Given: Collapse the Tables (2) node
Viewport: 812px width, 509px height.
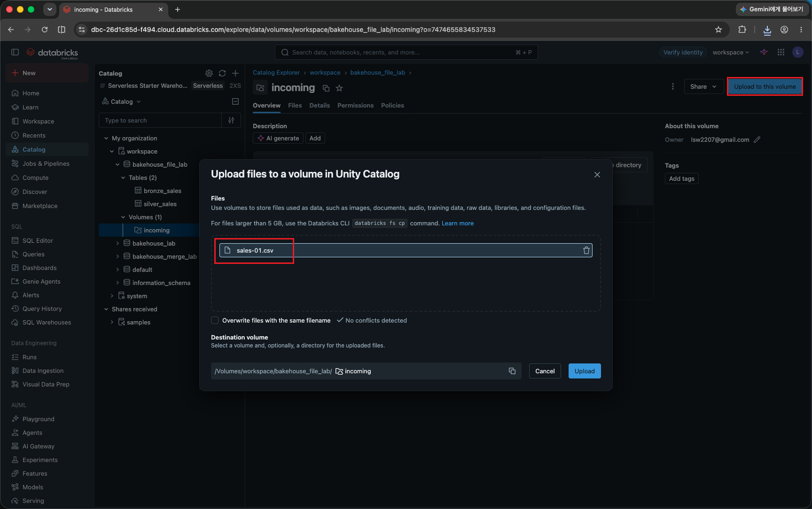Looking at the screenshot, I should 123,177.
